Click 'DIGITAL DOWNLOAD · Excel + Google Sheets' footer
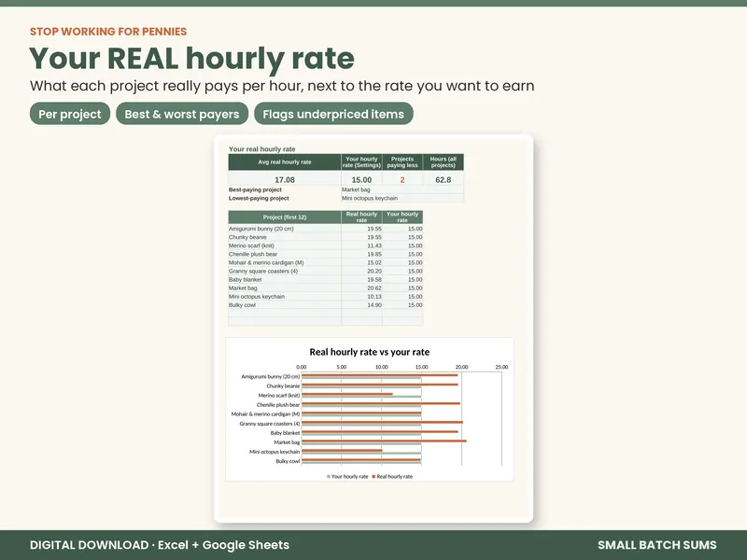This screenshot has width=747, height=560. [160, 545]
